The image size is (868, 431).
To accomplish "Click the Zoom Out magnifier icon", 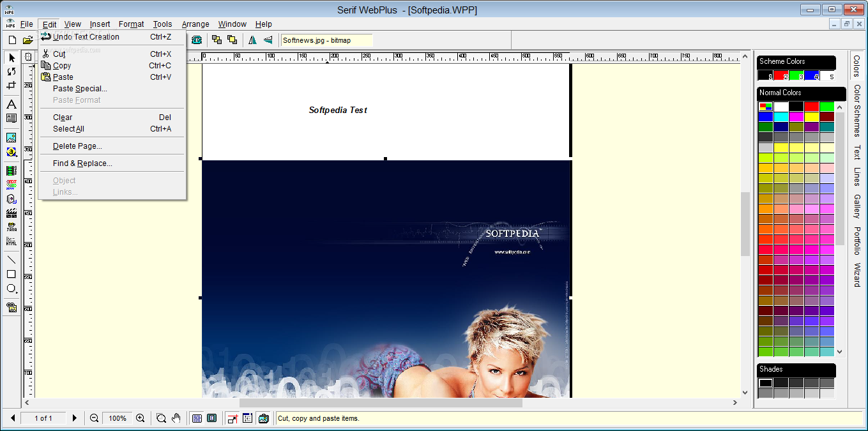I will [94, 418].
